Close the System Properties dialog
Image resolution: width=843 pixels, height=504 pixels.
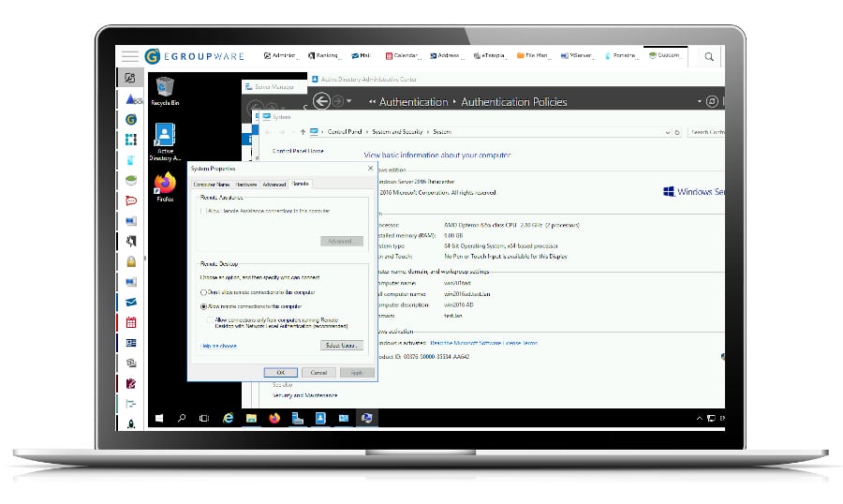point(370,169)
